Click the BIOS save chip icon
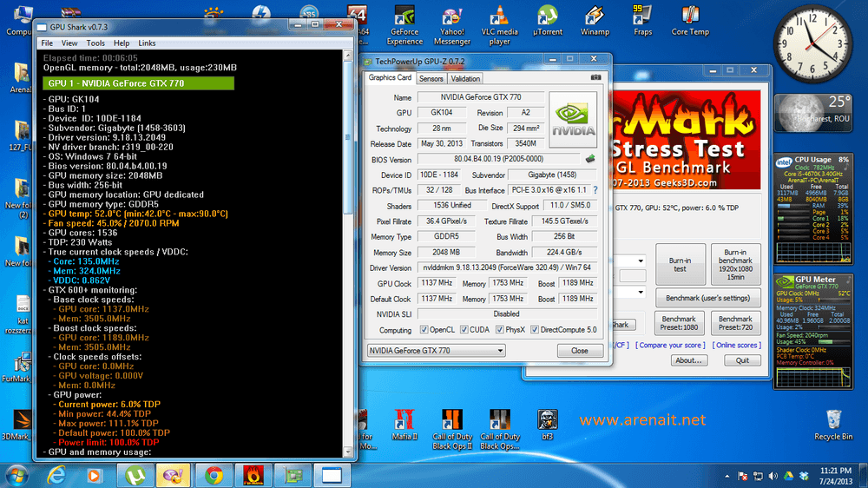This screenshot has height=488, width=868. (x=590, y=159)
